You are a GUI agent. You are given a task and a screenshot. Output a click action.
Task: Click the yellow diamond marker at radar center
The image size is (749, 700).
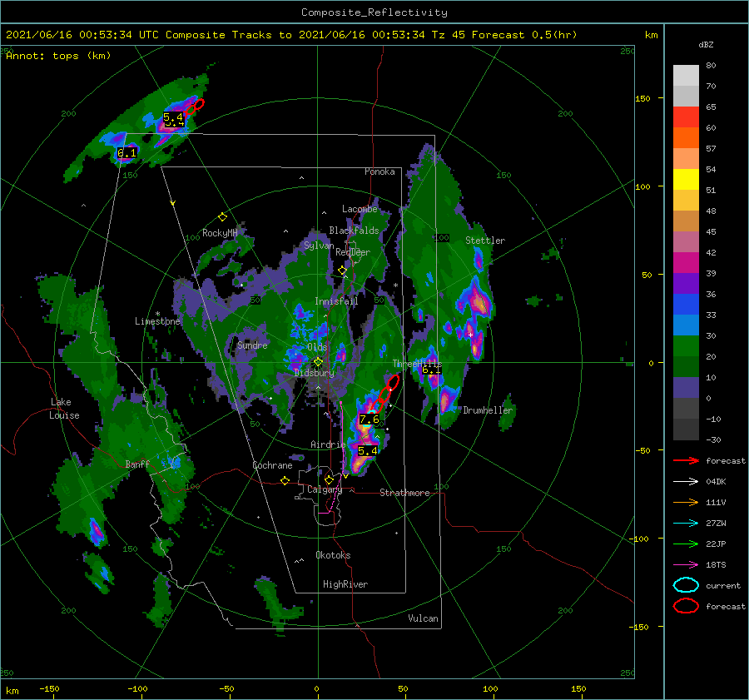[x=318, y=362]
